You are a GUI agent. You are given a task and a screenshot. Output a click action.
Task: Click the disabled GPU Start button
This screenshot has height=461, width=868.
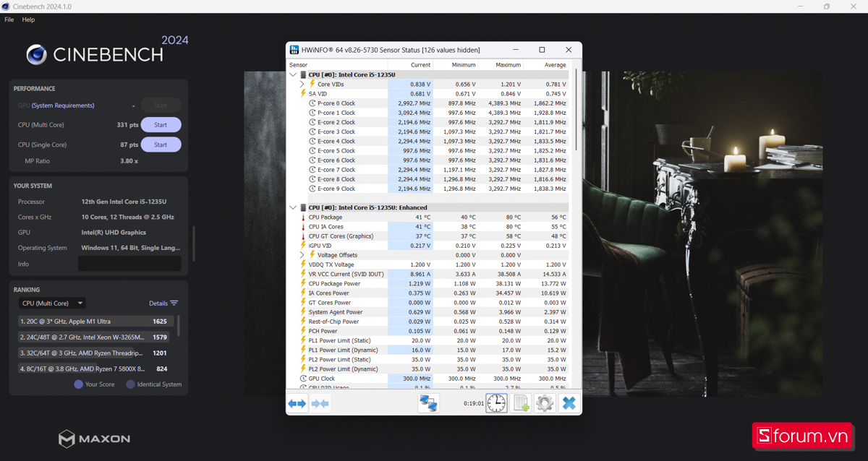pos(161,105)
